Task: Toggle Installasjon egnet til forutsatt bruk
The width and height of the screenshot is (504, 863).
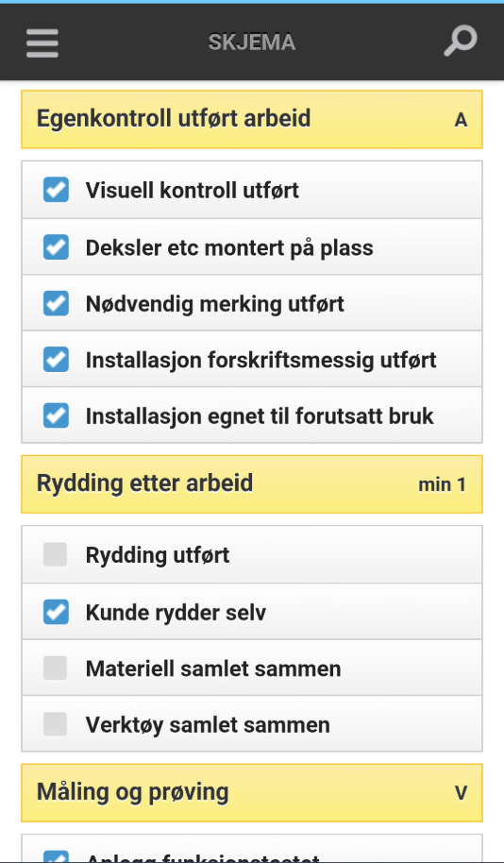Action: point(56,415)
